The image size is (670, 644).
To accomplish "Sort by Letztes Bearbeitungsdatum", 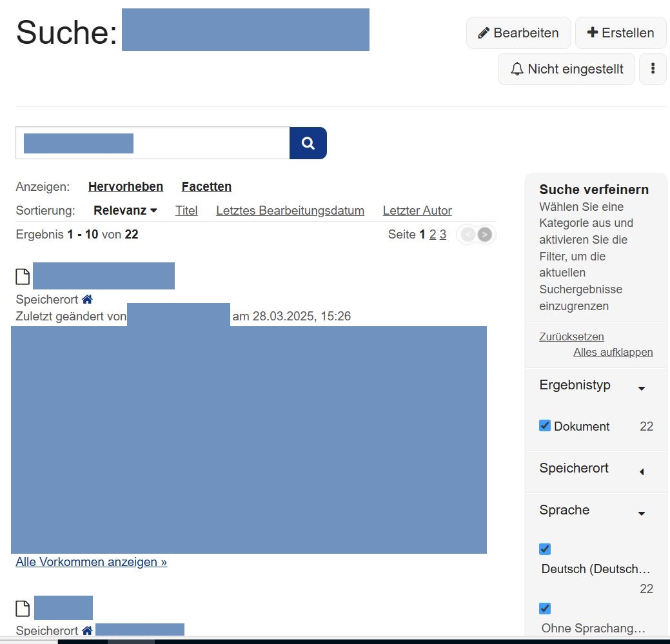I will (290, 211).
